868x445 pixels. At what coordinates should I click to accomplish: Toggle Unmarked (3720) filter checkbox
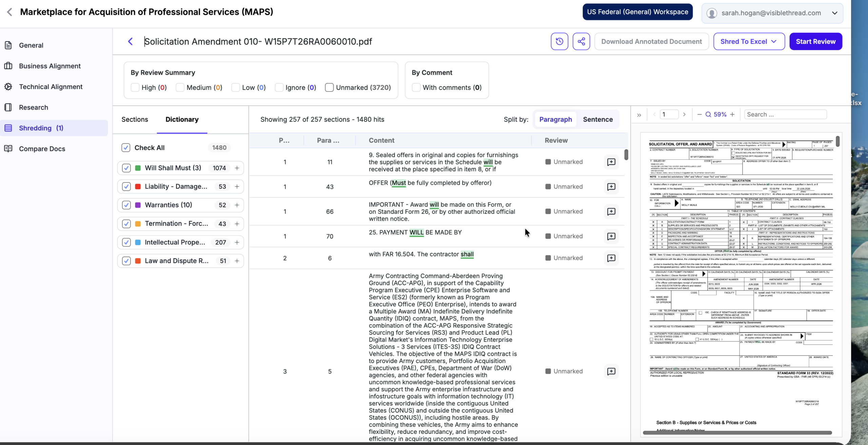[329, 87]
